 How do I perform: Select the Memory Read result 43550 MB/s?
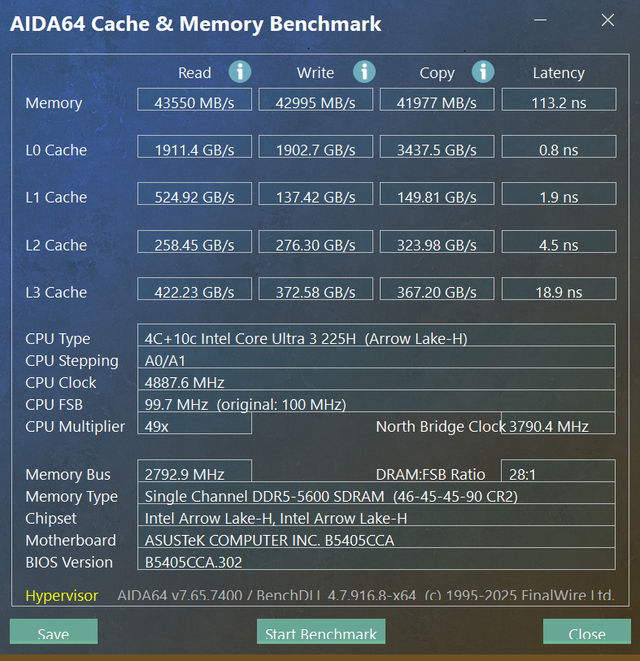pos(194,99)
